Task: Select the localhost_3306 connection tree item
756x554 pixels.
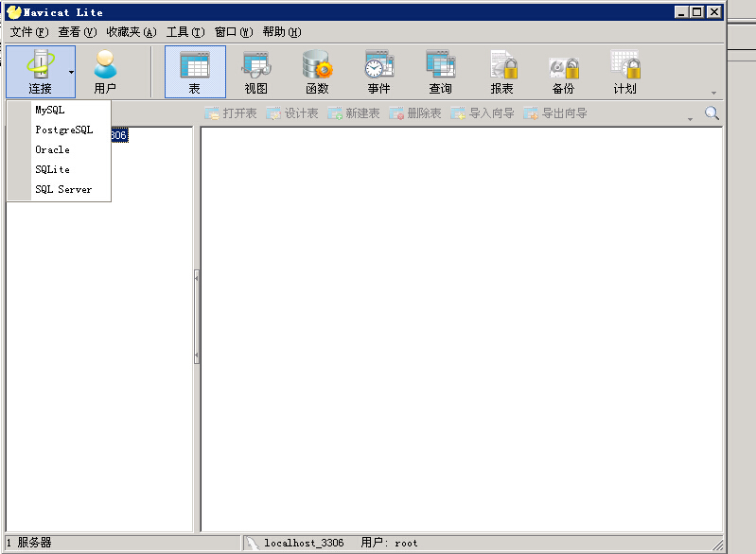Action: 119,135
